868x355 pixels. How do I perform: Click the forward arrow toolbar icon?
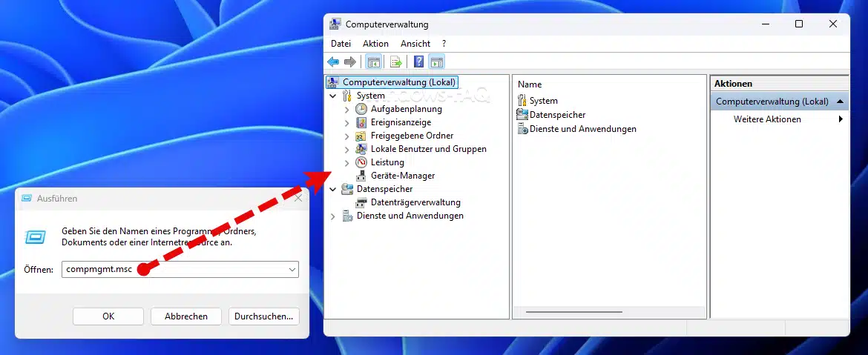pyautogui.click(x=350, y=62)
